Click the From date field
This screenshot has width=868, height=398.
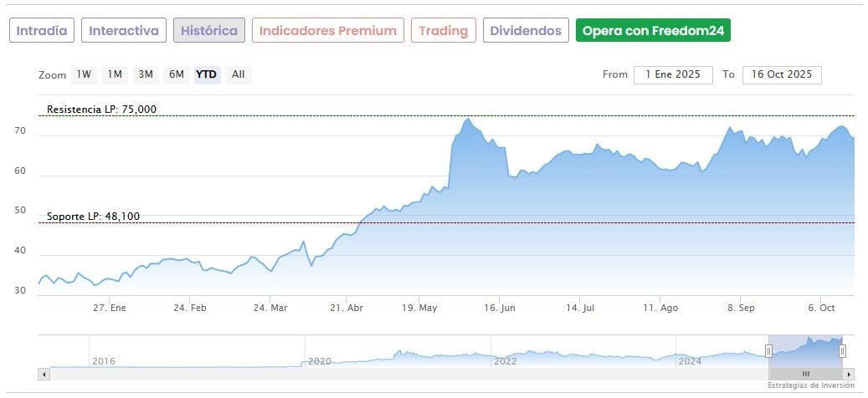click(673, 74)
